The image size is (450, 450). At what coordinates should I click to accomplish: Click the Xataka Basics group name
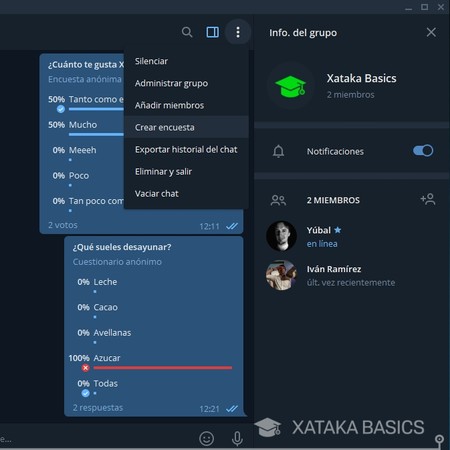click(362, 78)
